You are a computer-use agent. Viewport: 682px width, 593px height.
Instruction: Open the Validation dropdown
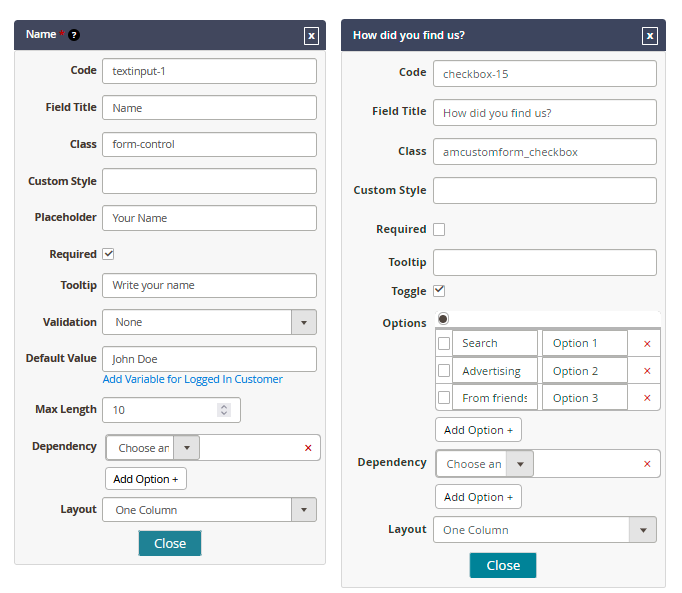click(304, 322)
